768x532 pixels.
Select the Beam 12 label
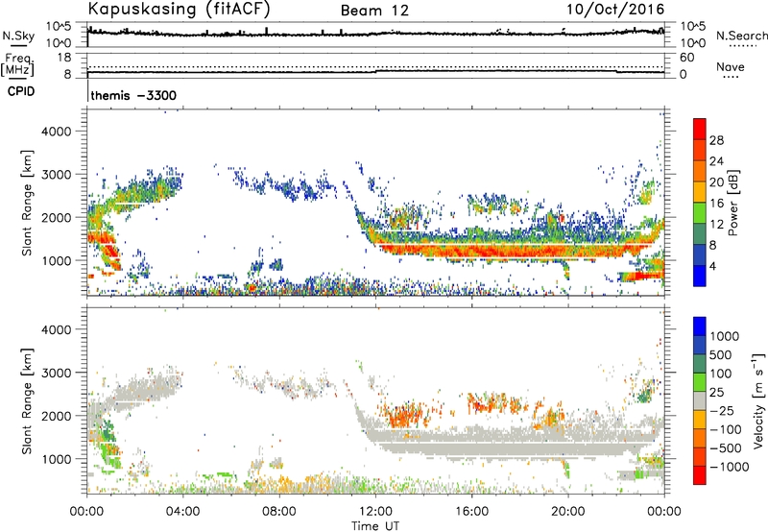pyautogui.click(x=374, y=11)
